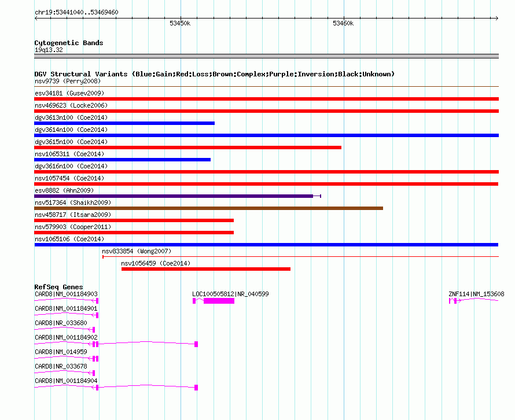
Task: Select the red nsv458717 loss bar
Action: (x=134, y=220)
